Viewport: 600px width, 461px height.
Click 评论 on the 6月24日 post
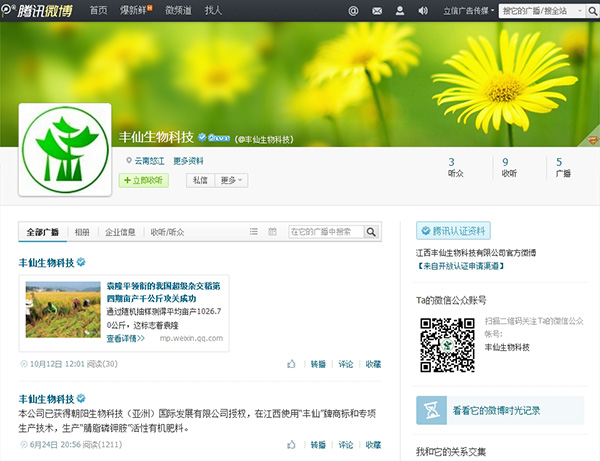(x=346, y=445)
